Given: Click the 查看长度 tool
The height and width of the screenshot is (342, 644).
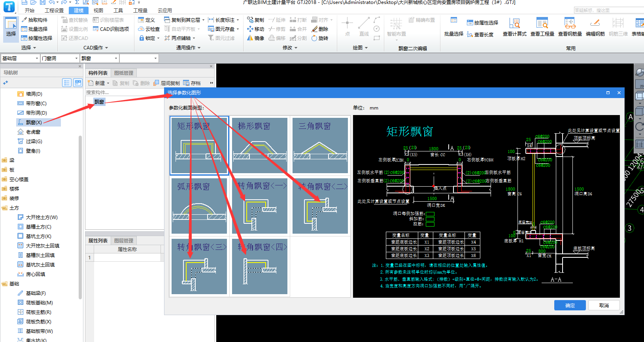Looking at the screenshot, I should (x=480, y=34).
